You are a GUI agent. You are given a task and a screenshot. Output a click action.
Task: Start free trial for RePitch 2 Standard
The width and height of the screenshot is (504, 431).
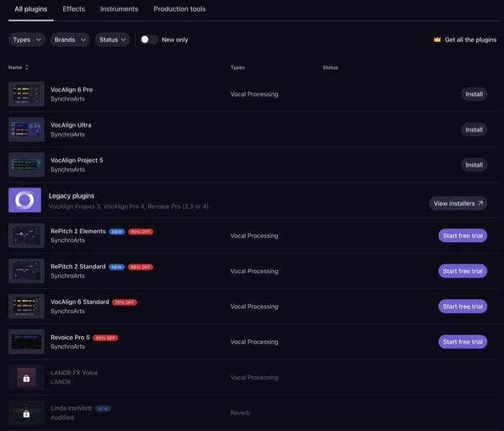pyautogui.click(x=462, y=271)
